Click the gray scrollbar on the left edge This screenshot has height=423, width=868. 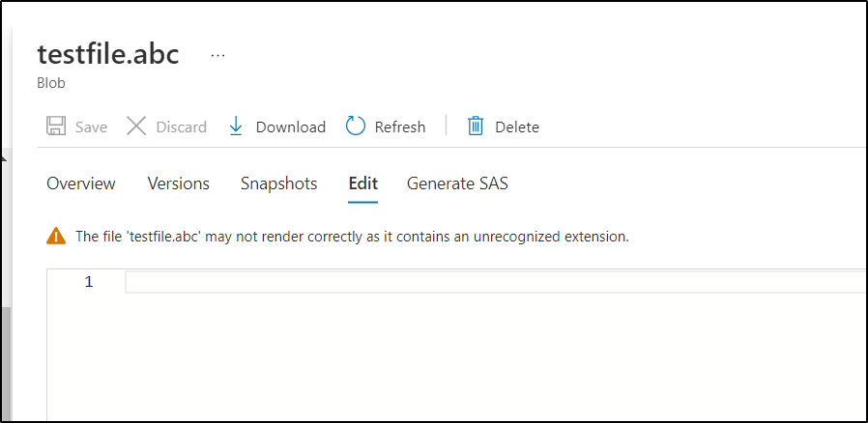tap(6, 365)
